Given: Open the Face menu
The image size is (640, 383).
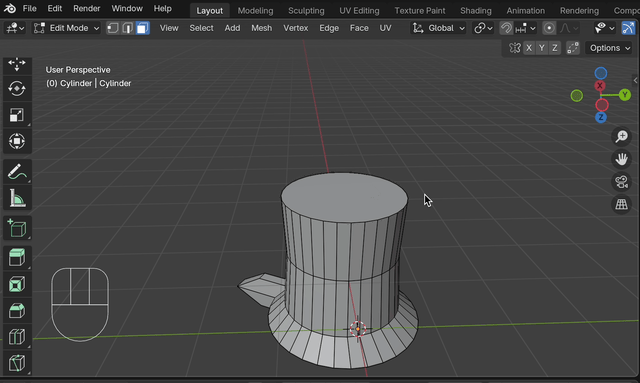Looking at the screenshot, I should pyautogui.click(x=359, y=28).
